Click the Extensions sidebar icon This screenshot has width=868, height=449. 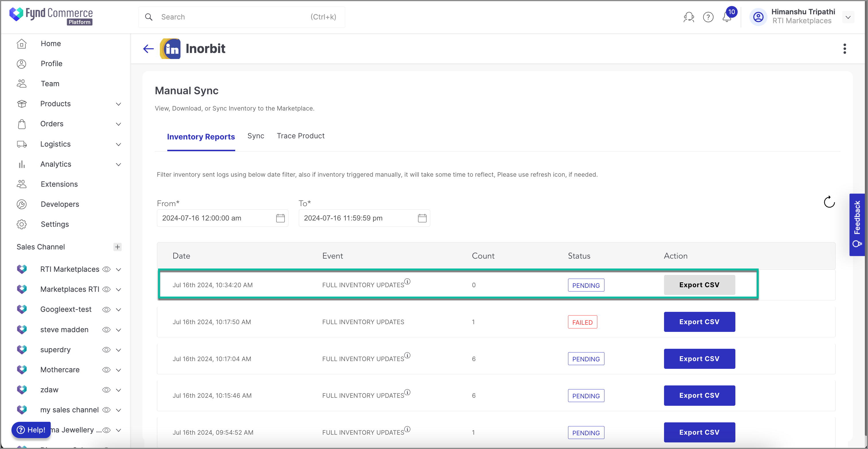[21, 184]
